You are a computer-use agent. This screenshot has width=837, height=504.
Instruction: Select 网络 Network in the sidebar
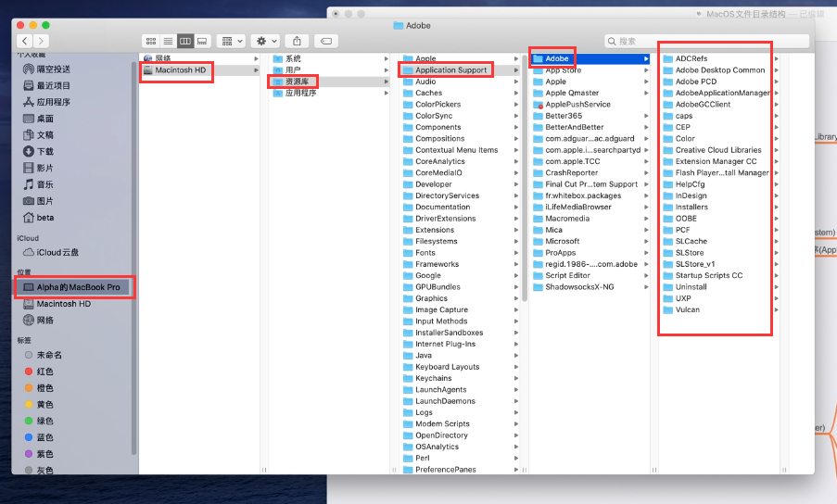[38, 320]
